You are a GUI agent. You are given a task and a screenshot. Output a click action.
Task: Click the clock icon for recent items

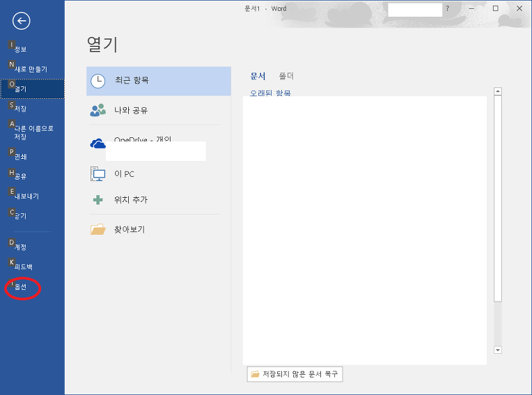coord(98,81)
